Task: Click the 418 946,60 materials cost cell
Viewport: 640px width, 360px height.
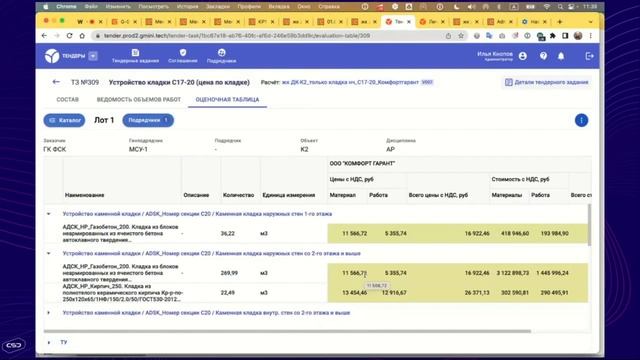Action: (x=515, y=233)
